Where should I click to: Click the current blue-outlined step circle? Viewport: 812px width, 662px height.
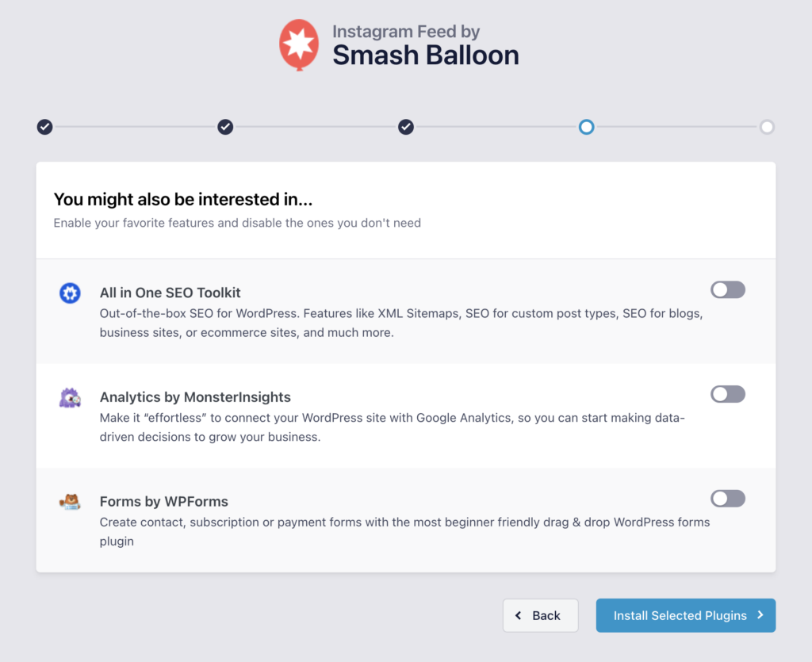[586, 127]
